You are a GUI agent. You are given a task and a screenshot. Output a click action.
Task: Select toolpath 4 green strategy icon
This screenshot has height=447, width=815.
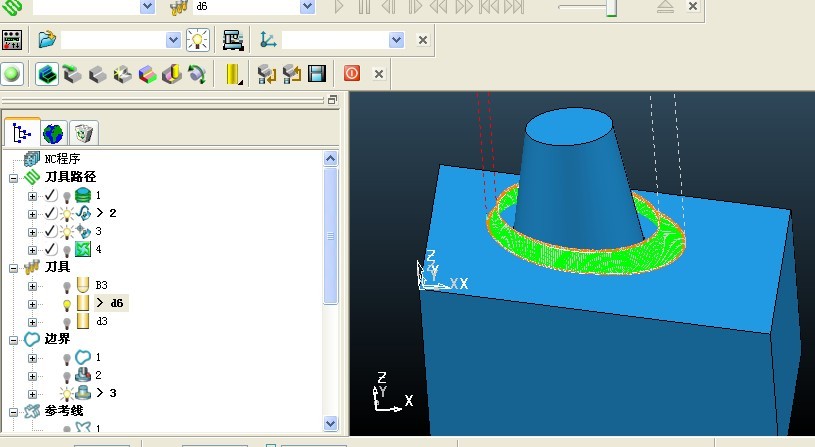pos(83,249)
